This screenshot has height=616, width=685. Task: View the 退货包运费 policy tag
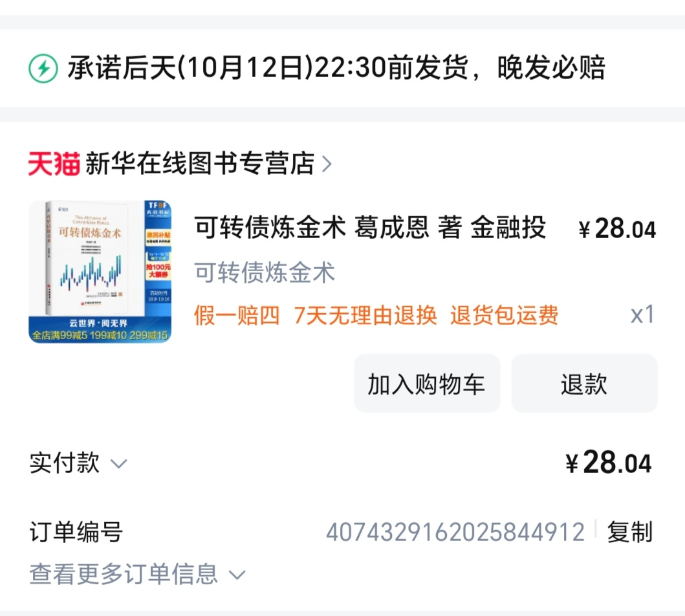coord(504,315)
